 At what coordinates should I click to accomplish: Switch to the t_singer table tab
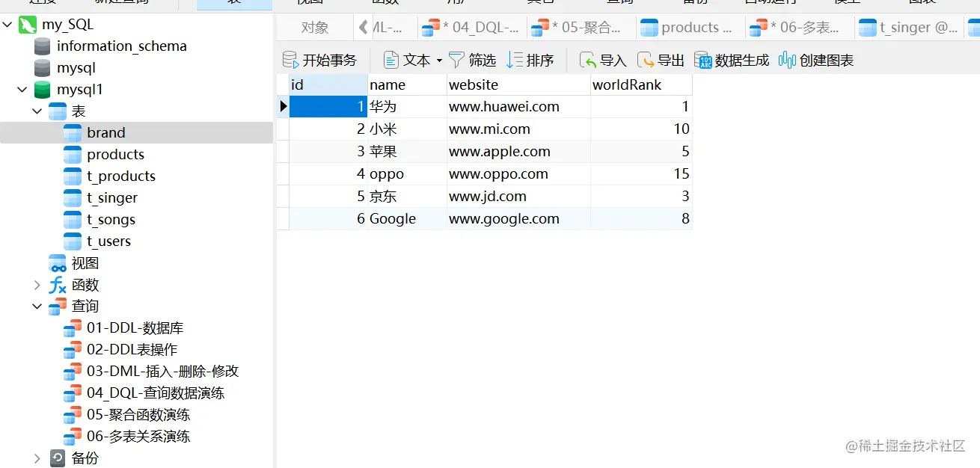pyautogui.click(x=909, y=28)
